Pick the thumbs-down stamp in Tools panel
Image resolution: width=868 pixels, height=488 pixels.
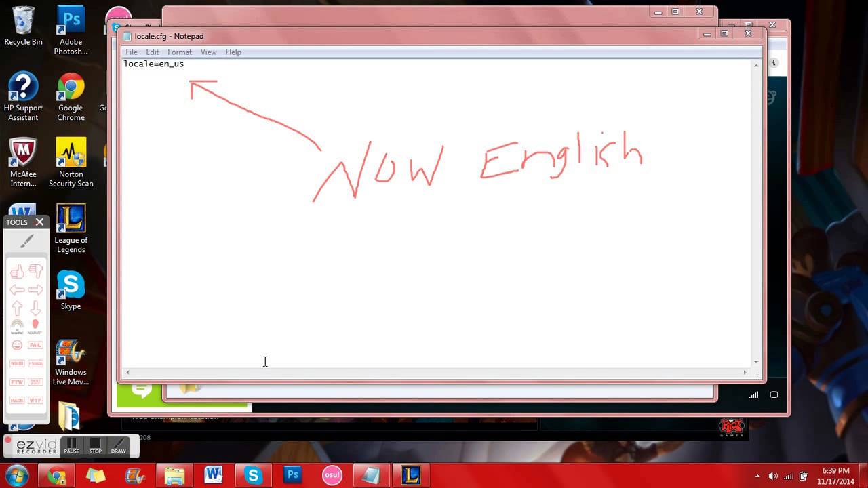coord(35,272)
